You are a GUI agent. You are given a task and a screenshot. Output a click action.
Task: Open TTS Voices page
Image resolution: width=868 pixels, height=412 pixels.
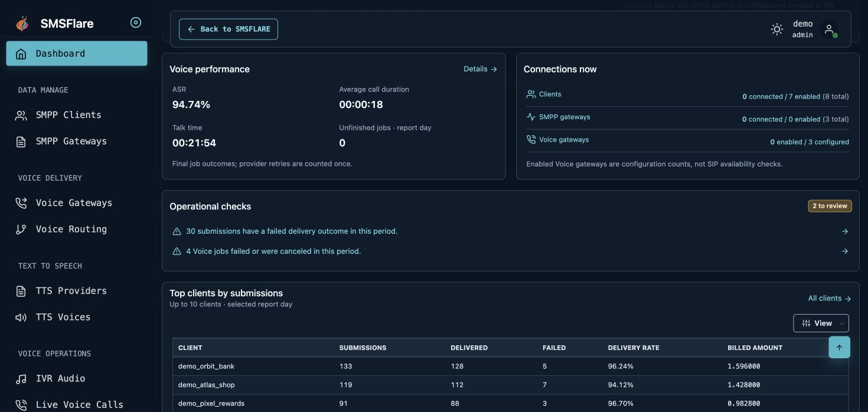pyautogui.click(x=77, y=317)
